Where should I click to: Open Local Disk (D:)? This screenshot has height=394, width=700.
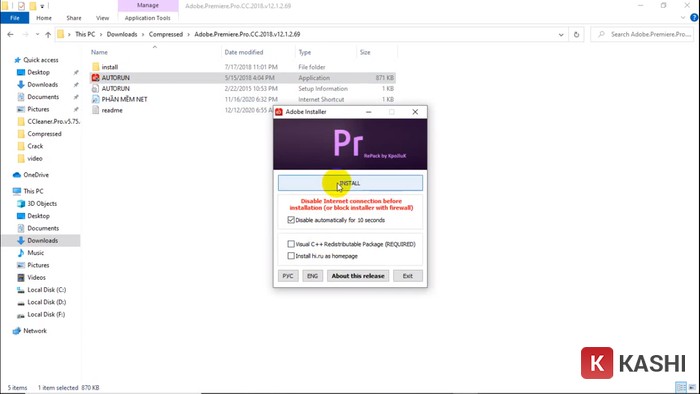[x=46, y=302]
